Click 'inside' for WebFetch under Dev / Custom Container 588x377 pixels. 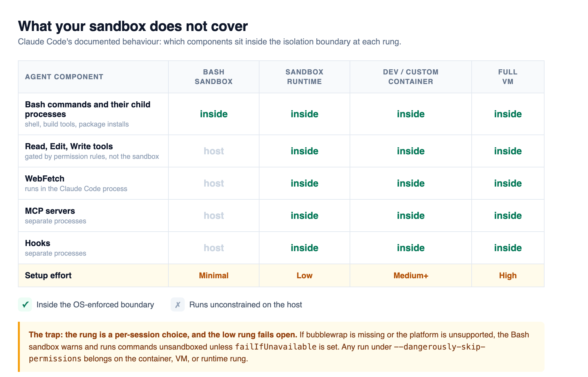411,183
